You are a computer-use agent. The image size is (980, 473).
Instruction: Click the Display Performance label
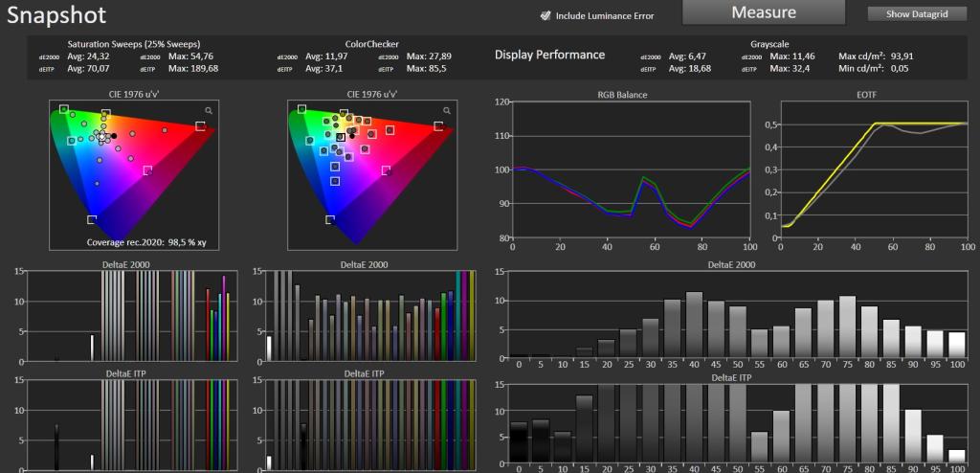pos(550,55)
